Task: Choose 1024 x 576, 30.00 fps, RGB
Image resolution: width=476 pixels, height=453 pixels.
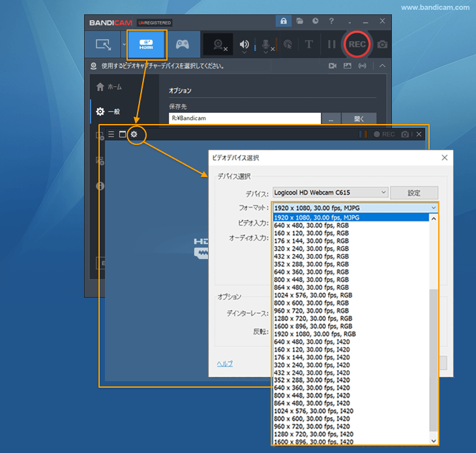Action: coord(351,295)
